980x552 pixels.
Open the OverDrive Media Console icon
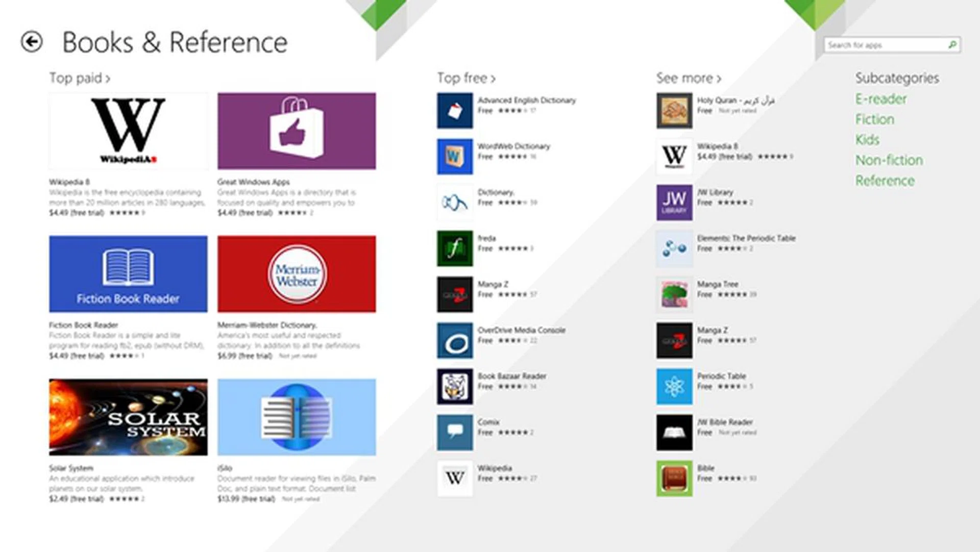[x=455, y=340]
